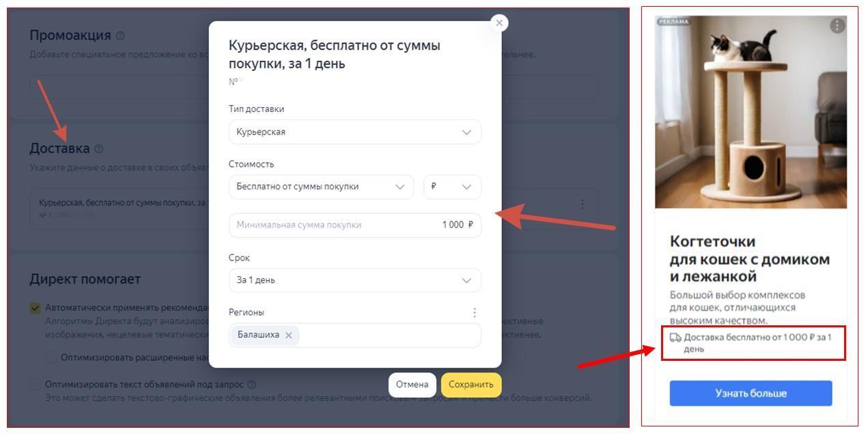Enable Оптимизировать расширенные checkbox
The width and height of the screenshot is (868, 434).
click(51, 357)
